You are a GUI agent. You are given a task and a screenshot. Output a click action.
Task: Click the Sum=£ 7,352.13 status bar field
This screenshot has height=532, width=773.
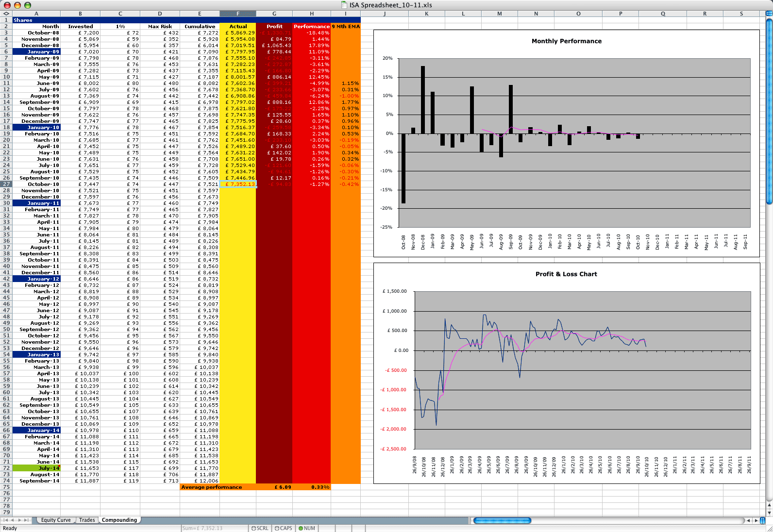coord(214,528)
